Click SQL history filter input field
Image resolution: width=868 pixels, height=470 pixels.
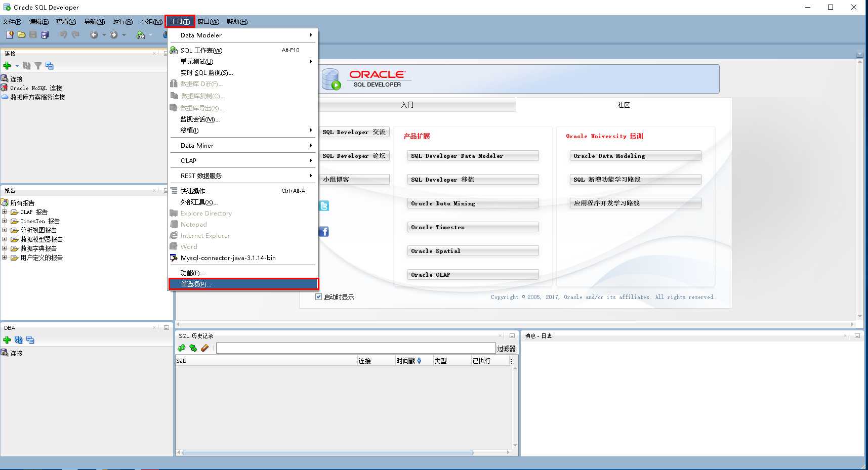click(356, 348)
